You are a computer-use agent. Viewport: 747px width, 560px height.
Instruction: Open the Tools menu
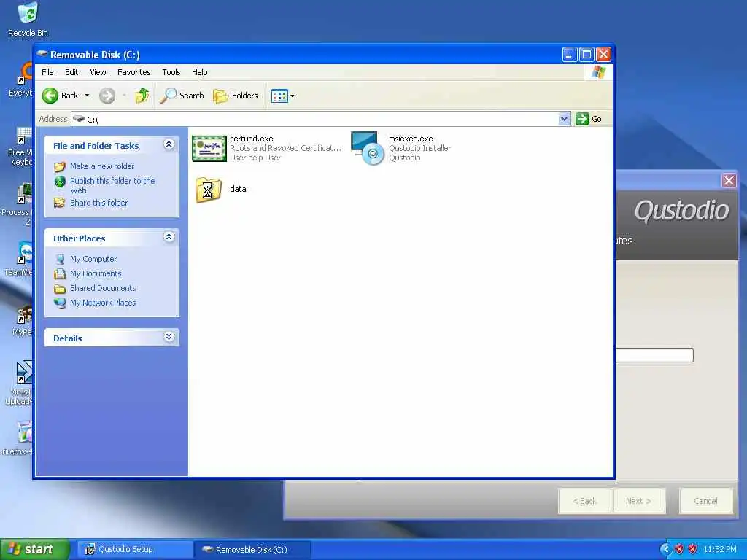point(171,72)
